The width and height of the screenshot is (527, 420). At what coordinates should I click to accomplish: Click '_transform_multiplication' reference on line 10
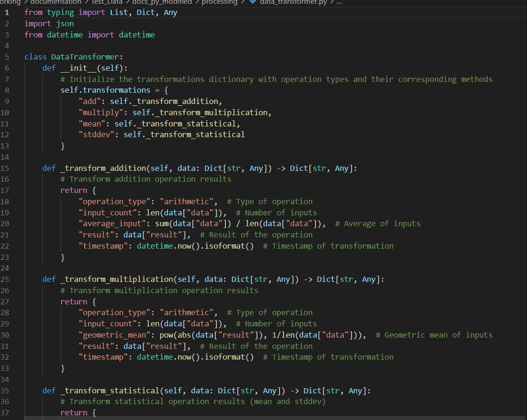[211, 113]
